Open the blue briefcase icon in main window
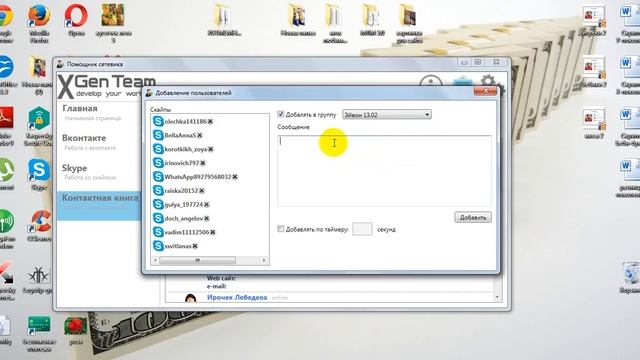Screen dimensions: 640x360 coord(463,82)
